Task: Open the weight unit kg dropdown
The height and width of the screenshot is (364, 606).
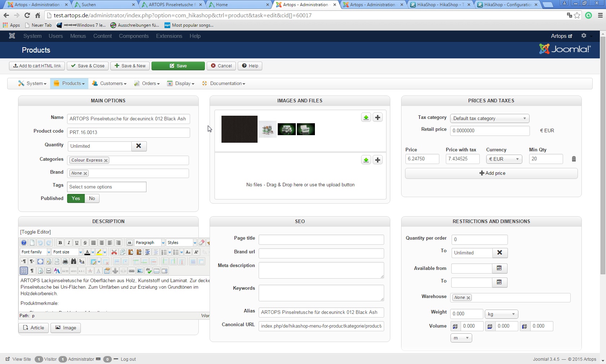Action: tap(501, 314)
